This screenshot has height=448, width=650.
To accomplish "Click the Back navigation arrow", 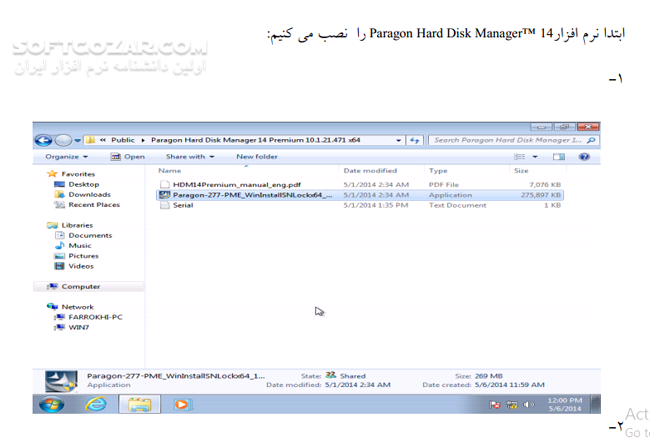I will 43,140.
